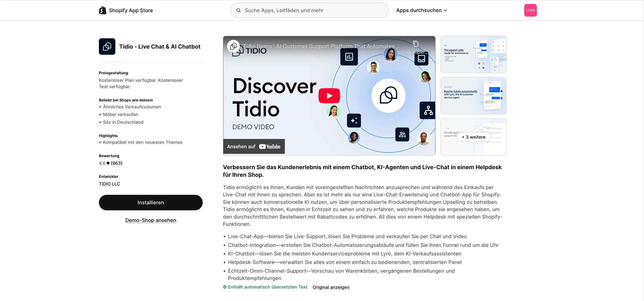Click the checkmark beside Kompatibel mit Themes
This screenshot has width=644, height=301.
pyautogui.click(x=100, y=142)
